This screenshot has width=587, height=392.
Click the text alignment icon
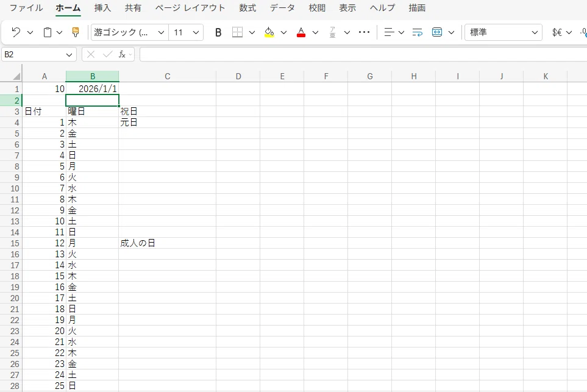(390, 32)
